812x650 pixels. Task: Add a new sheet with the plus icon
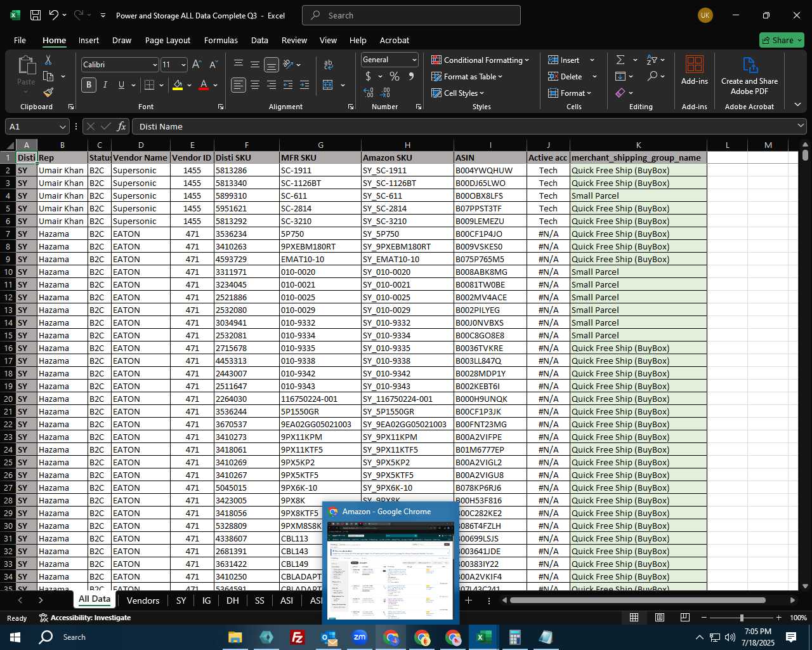click(x=468, y=600)
